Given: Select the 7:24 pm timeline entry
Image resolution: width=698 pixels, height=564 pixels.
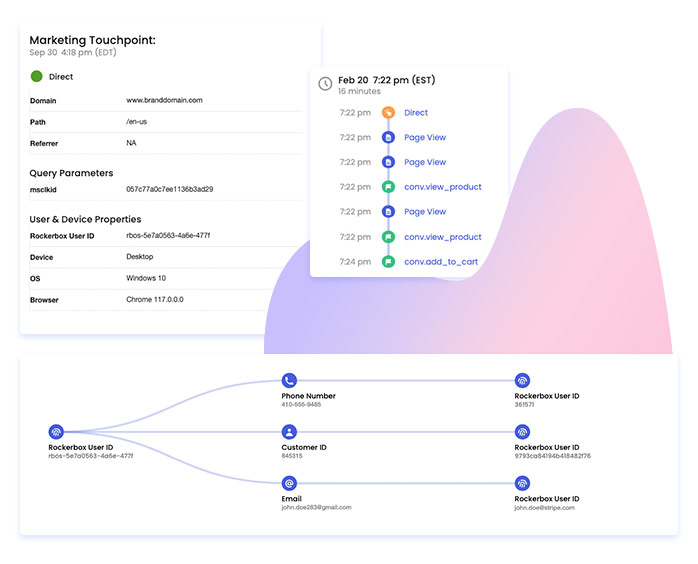Looking at the screenshot, I should [355, 262].
